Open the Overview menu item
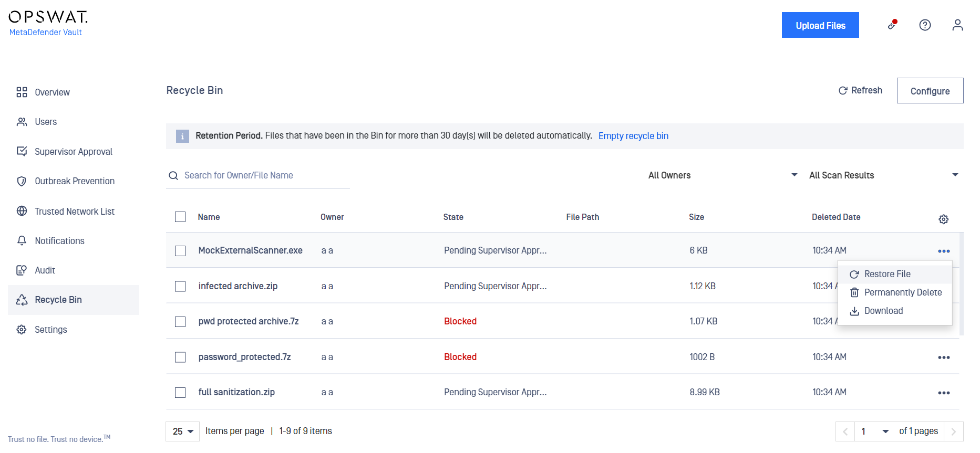Image resolution: width=980 pixels, height=453 pixels. tap(74, 92)
